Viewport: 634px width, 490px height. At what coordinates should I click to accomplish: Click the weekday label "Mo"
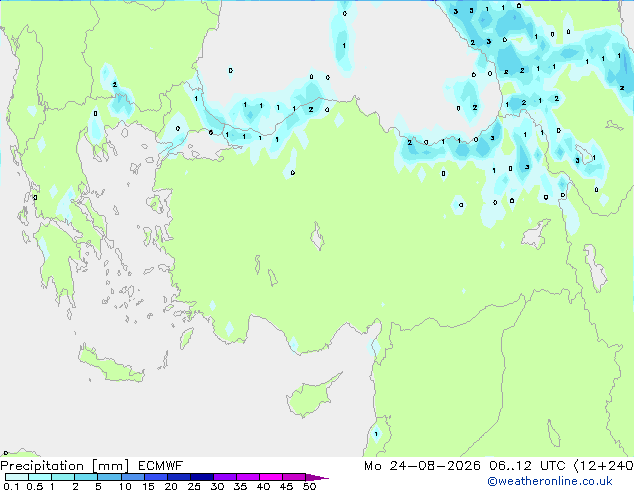[372, 466]
